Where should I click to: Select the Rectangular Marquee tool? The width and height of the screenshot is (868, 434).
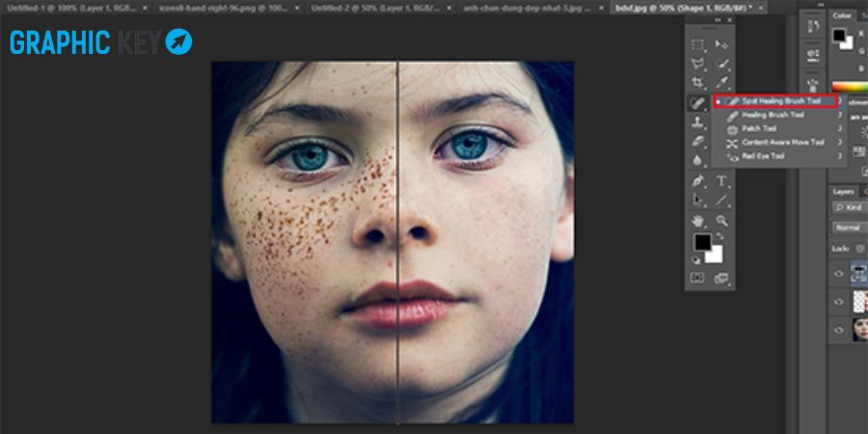coord(697,44)
